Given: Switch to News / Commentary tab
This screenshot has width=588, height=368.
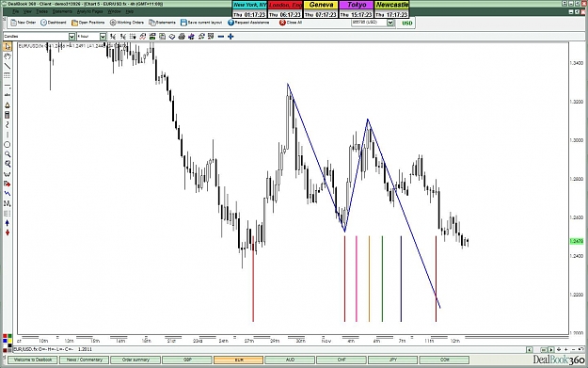Looking at the screenshot, I should (x=84, y=360).
